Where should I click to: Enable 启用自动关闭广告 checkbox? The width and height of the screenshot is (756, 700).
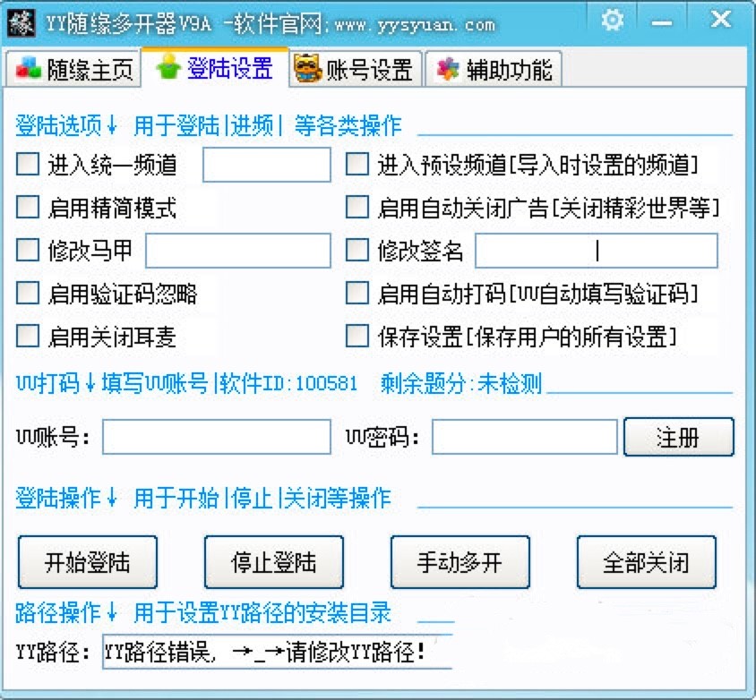tap(357, 208)
